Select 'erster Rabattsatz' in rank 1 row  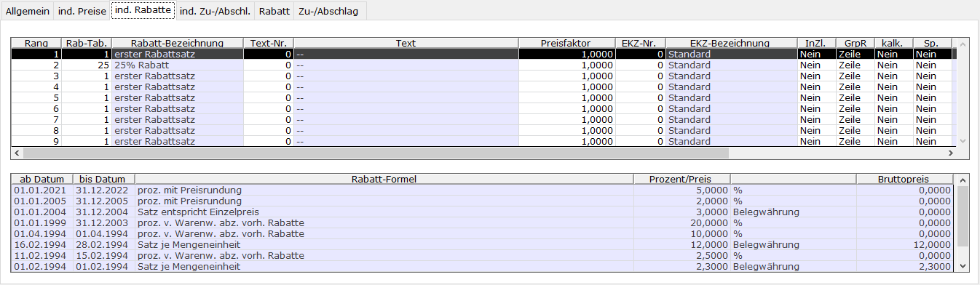[x=177, y=54]
